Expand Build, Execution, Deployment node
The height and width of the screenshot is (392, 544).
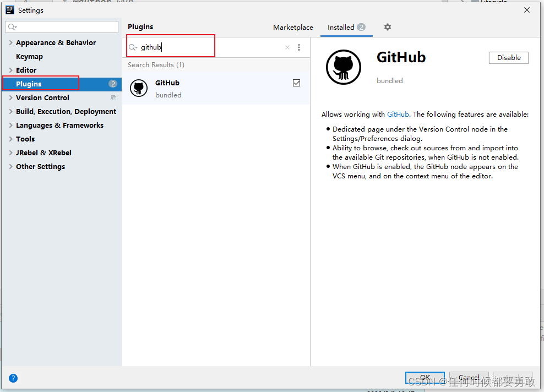11,111
